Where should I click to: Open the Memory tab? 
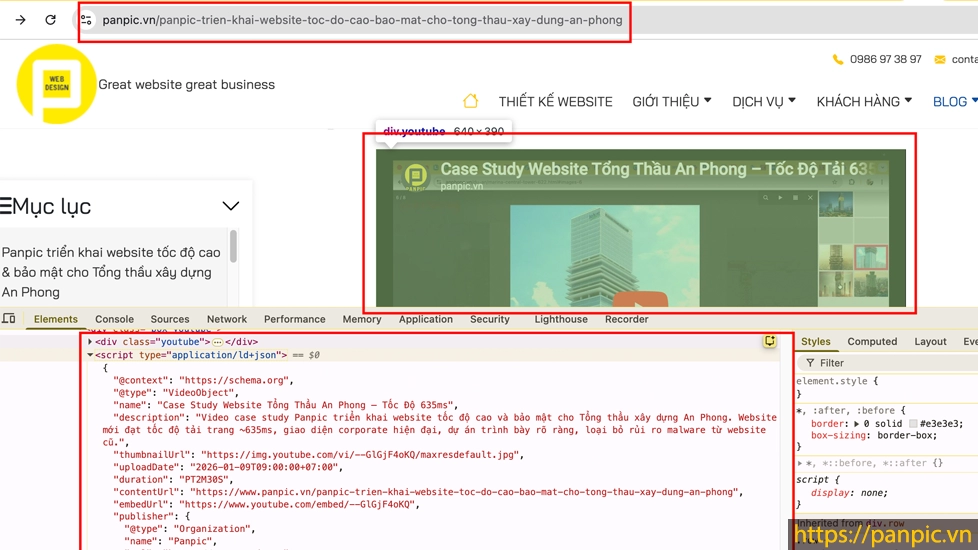[x=362, y=319]
